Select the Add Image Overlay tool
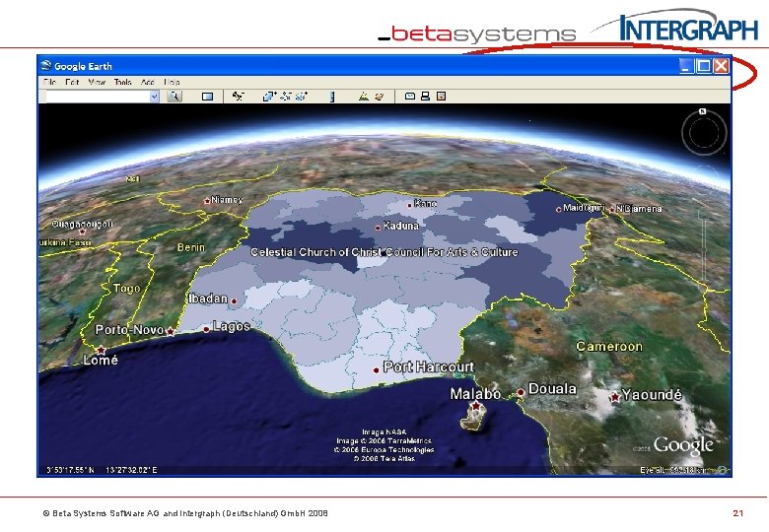The height and width of the screenshot is (532, 769). click(x=301, y=96)
